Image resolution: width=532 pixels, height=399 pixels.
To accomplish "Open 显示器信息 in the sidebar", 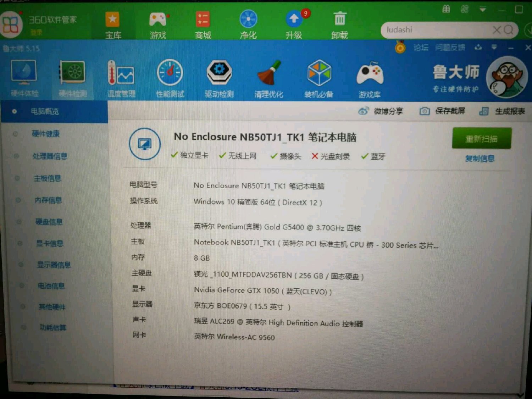I will point(54,265).
